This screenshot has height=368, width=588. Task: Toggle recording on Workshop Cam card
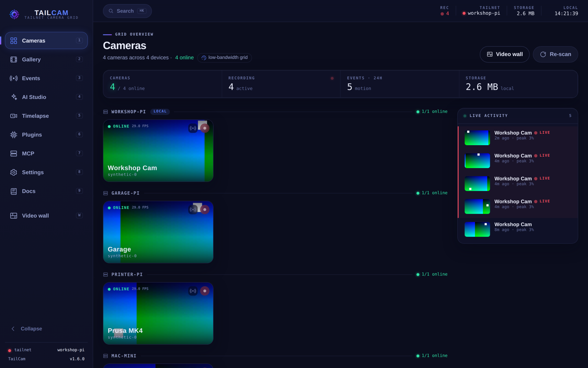pyautogui.click(x=205, y=128)
